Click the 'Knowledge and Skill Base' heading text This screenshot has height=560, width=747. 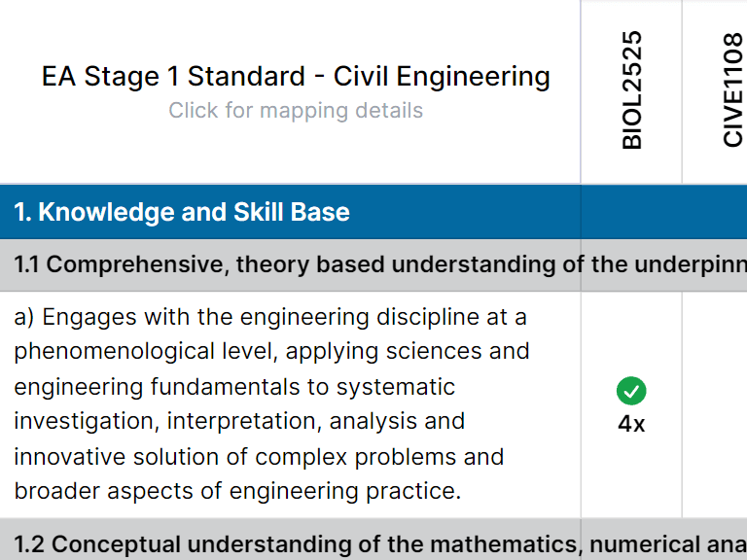[x=194, y=212]
